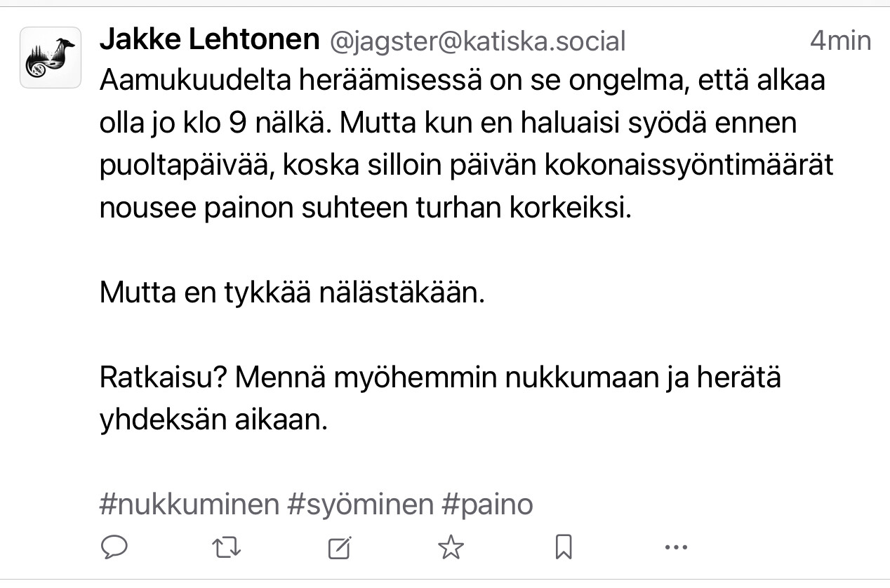Screen dimensions: 890x588
Task: Click the line "Mutta en tykkää nälästäkään."
Action: [292, 293]
